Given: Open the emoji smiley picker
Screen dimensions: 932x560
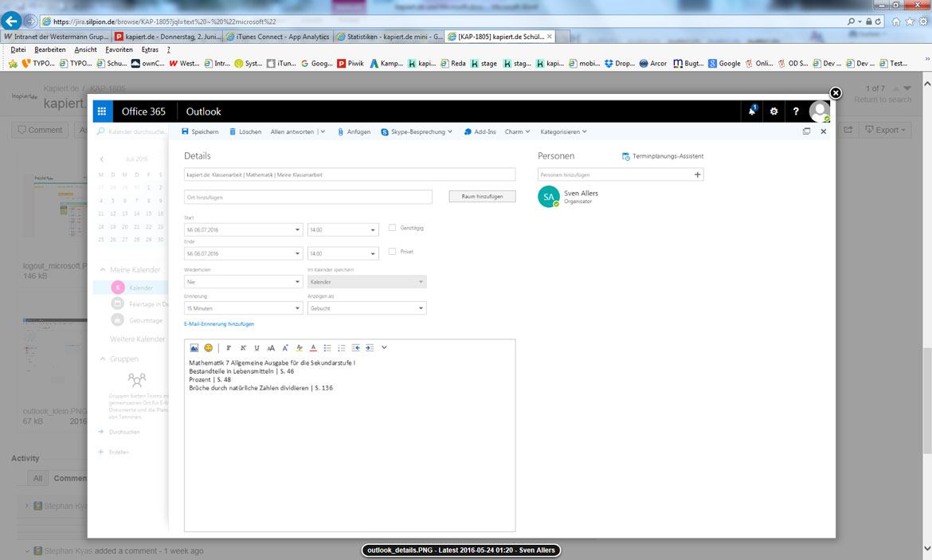Looking at the screenshot, I should (209, 347).
